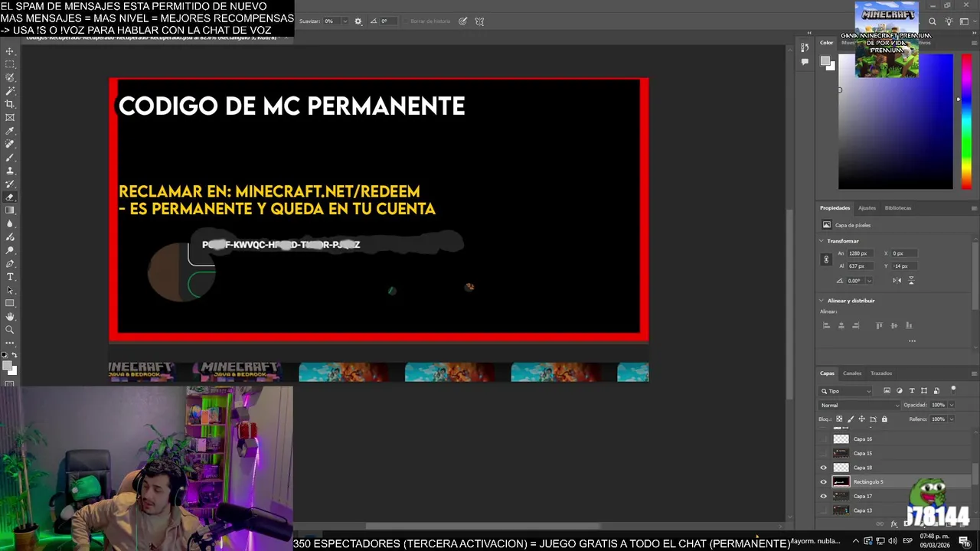Select the Move tool
This screenshot has height=551, width=980.
(10, 51)
